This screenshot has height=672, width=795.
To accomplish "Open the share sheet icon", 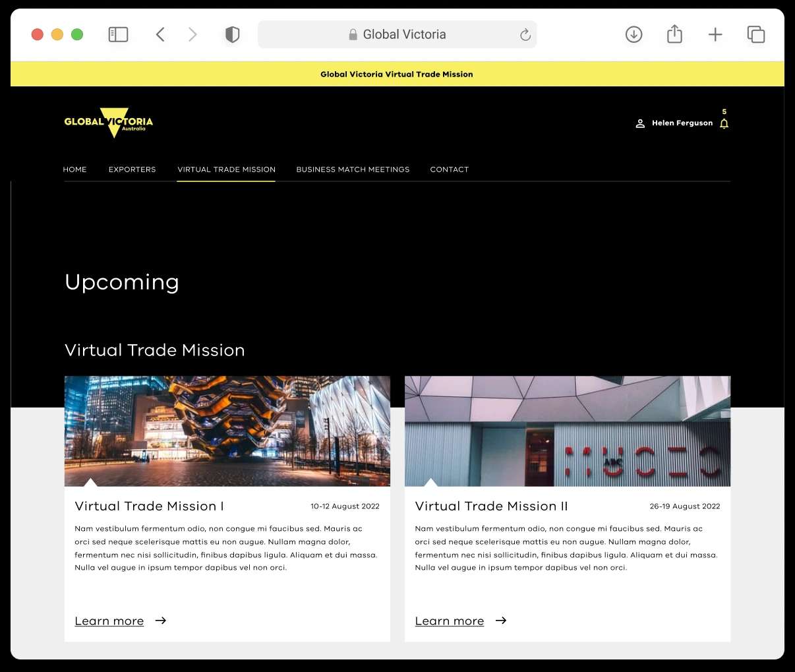I will point(674,34).
